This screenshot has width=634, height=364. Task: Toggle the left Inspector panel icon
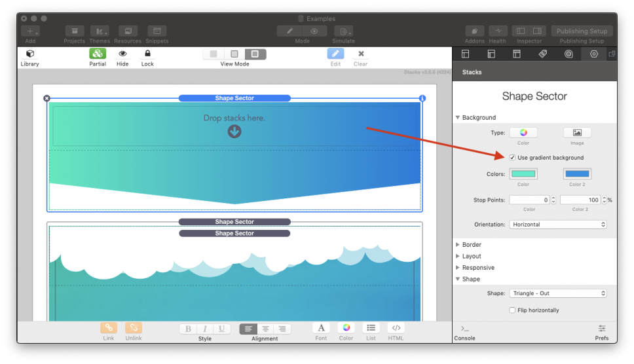pos(521,31)
